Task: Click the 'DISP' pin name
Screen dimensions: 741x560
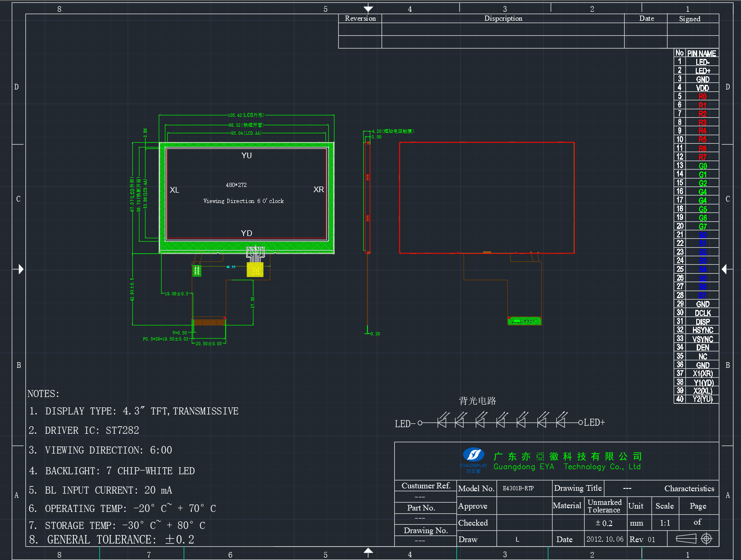Action: [x=703, y=322]
